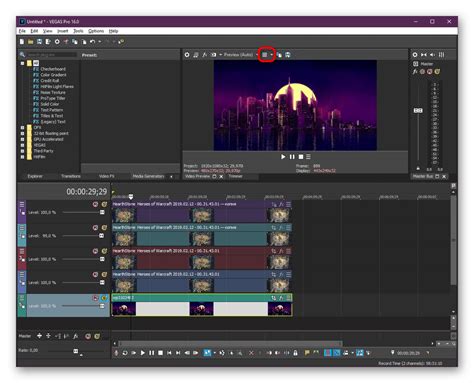The height and width of the screenshot is (383, 474).
Task: Open video preview project properties gear
Action: click(187, 55)
